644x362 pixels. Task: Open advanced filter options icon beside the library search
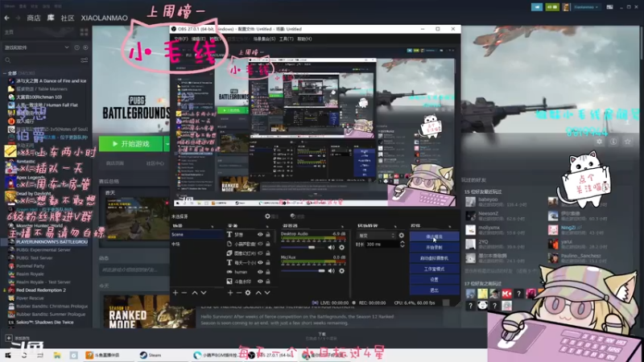[85, 60]
